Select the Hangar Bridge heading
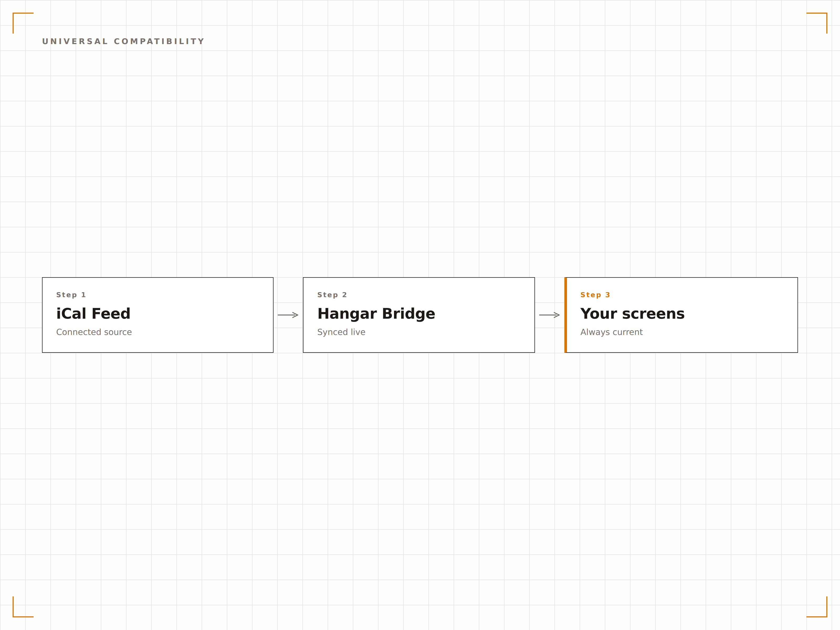This screenshot has height=630, width=840. tap(376, 314)
